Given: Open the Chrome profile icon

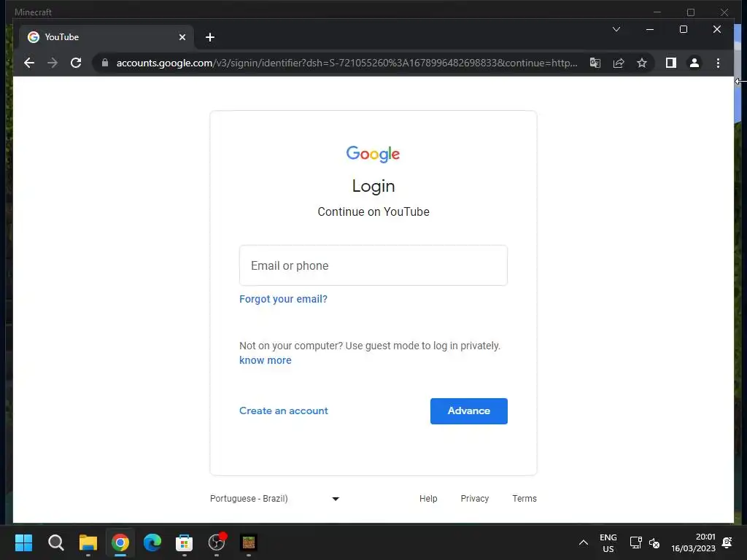Looking at the screenshot, I should click(694, 63).
